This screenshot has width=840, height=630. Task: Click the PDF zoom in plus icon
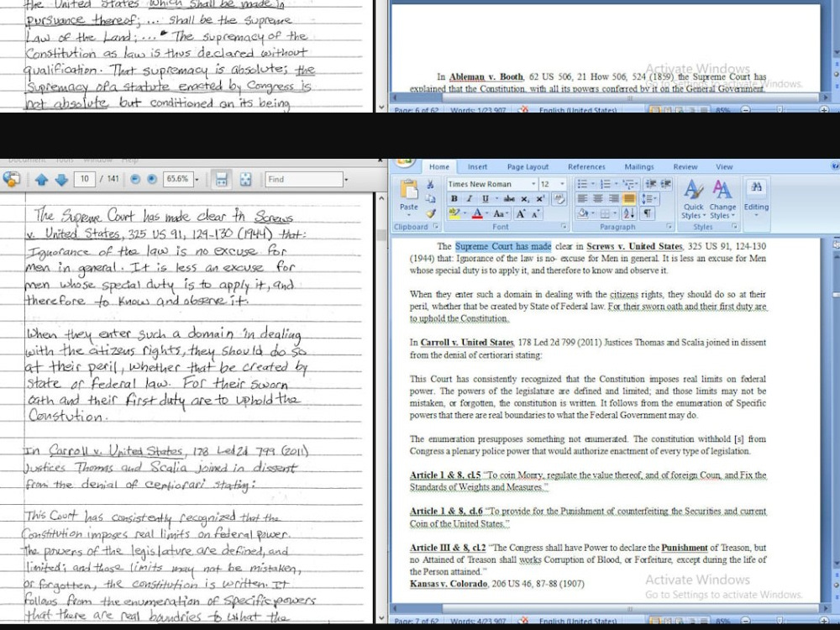pos(152,179)
